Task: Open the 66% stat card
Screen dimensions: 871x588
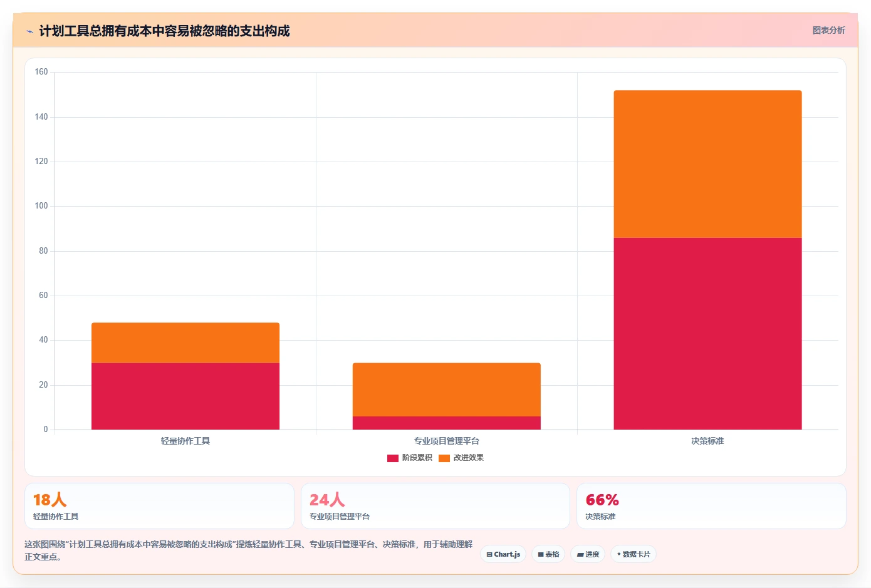Action: pyautogui.click(x=711, y=506)
